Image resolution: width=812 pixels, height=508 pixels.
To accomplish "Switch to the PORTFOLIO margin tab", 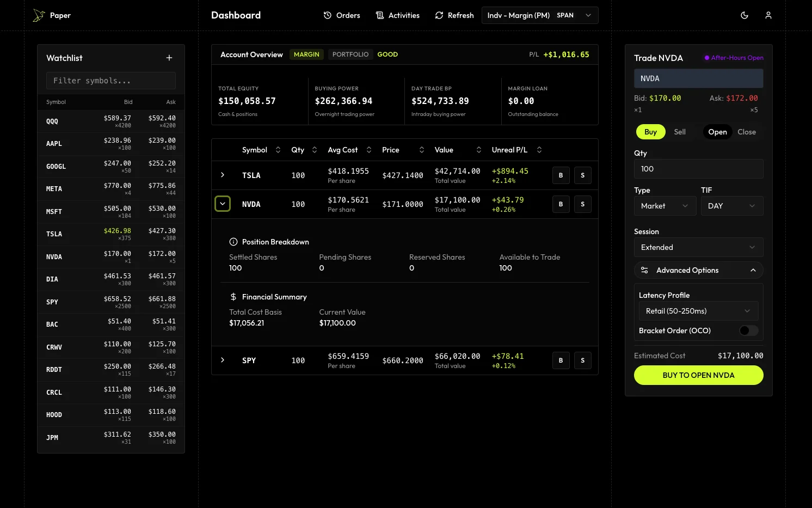I will point(350,54).
